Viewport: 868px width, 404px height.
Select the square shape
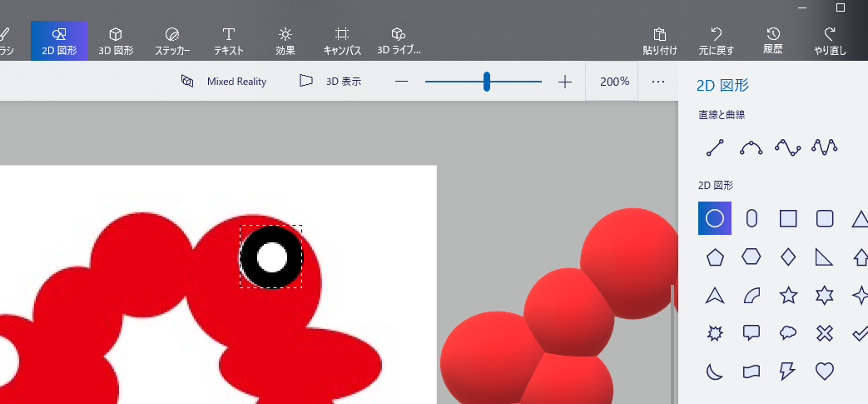tap(788, 218)
